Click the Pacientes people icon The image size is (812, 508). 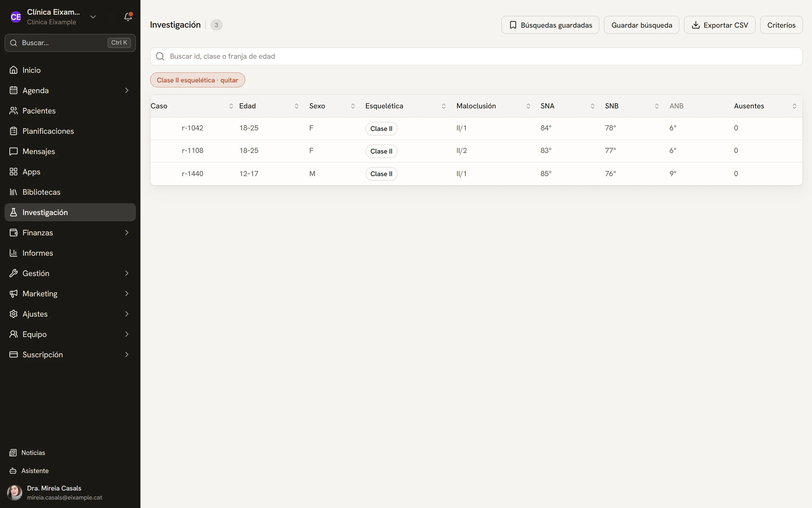click(x=14, y=111)
